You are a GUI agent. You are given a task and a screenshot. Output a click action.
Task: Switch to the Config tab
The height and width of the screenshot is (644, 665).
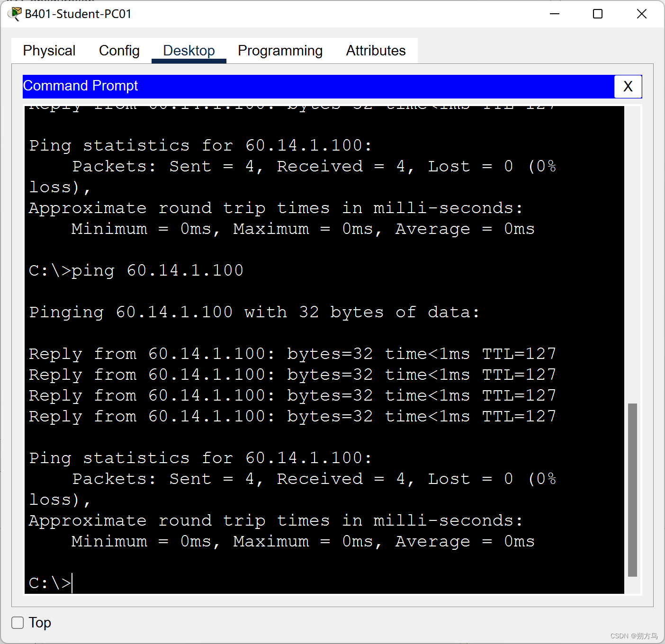coord(119,51)
